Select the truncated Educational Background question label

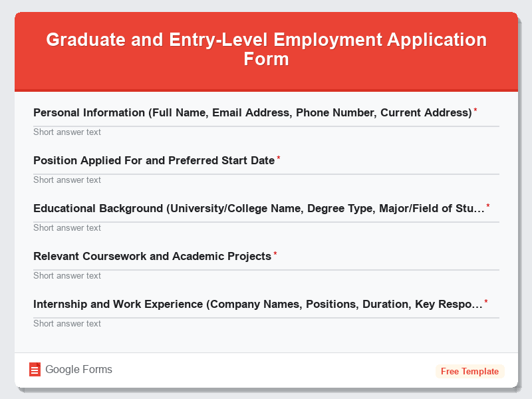pyautogui.click(x=258, y=208)
